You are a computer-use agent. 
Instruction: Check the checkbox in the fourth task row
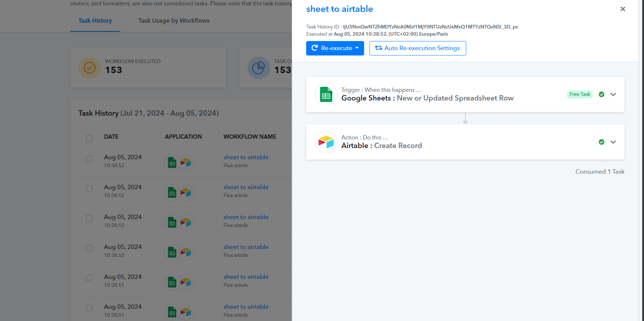coord(89,248)
